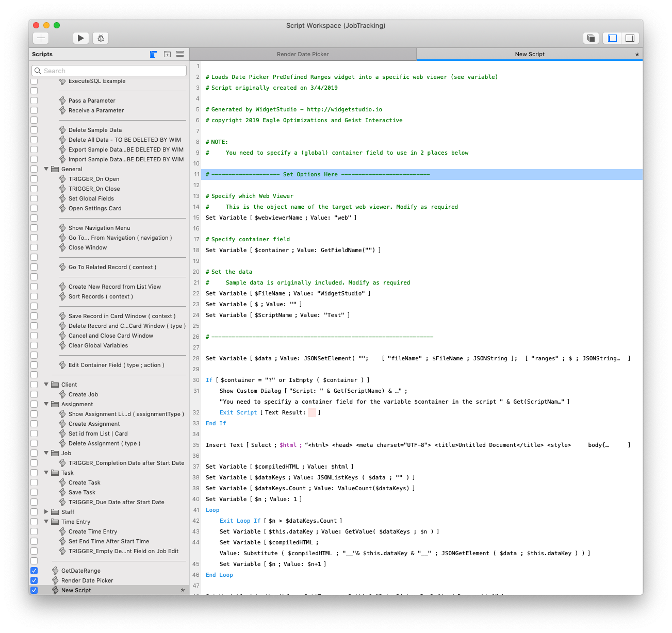Click the Assignment folder icon
Screen dimensions: 672x633
(x=55, y=404)
